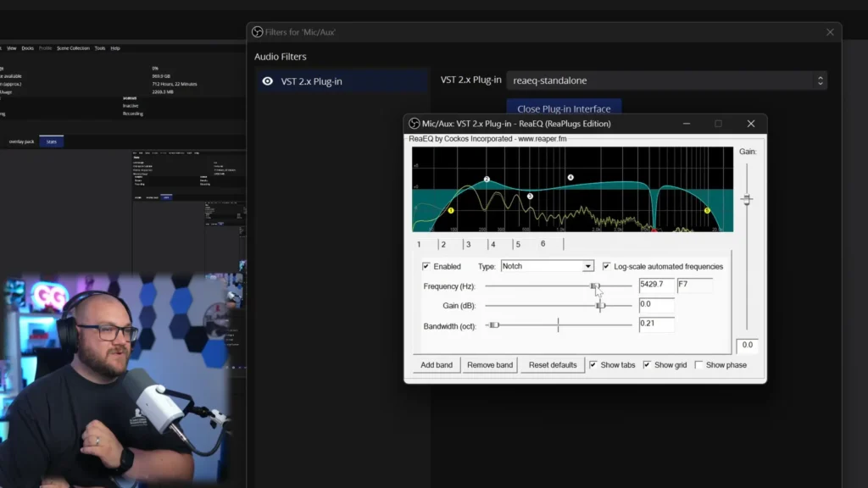
Task: Select band tab 6
Action: click(543, 243)
